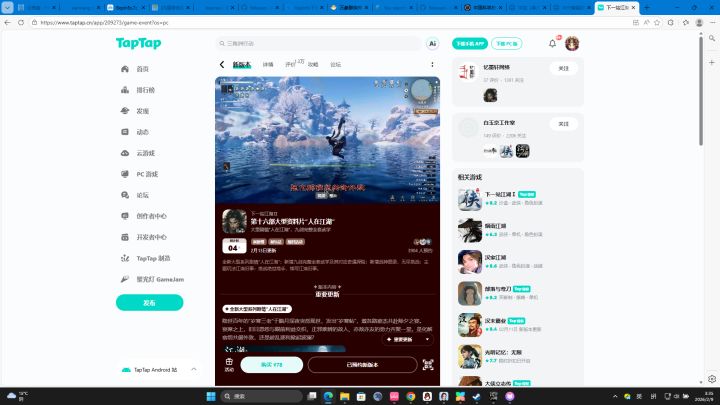Open 发现 discover in sidebar
Screen dimensions: 720x405
tap(142, 111)
